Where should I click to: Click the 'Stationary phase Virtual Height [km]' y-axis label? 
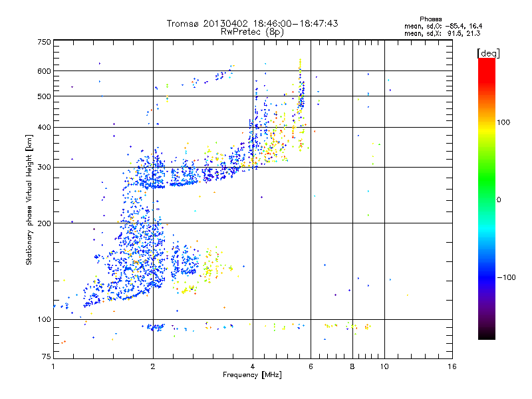pos(29,199)
